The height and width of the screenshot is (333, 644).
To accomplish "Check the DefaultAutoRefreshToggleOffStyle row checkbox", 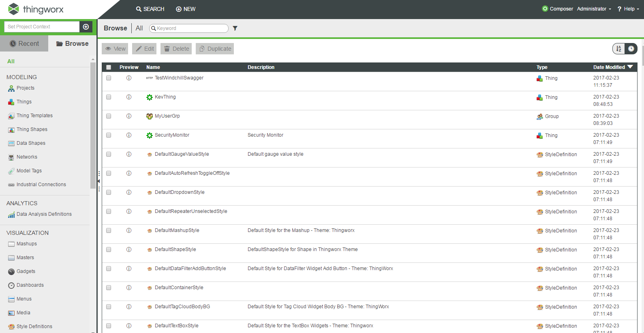I will (x=109, y=173).
